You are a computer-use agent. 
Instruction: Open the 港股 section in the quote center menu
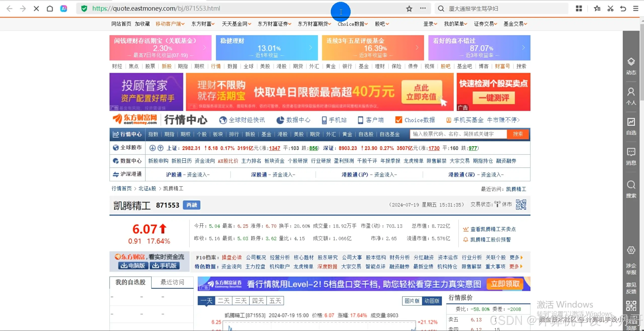click(x=282, y=134)
